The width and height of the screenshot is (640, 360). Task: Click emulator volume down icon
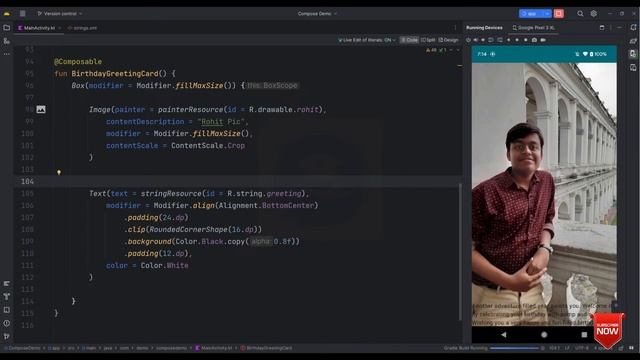point(483,40)
